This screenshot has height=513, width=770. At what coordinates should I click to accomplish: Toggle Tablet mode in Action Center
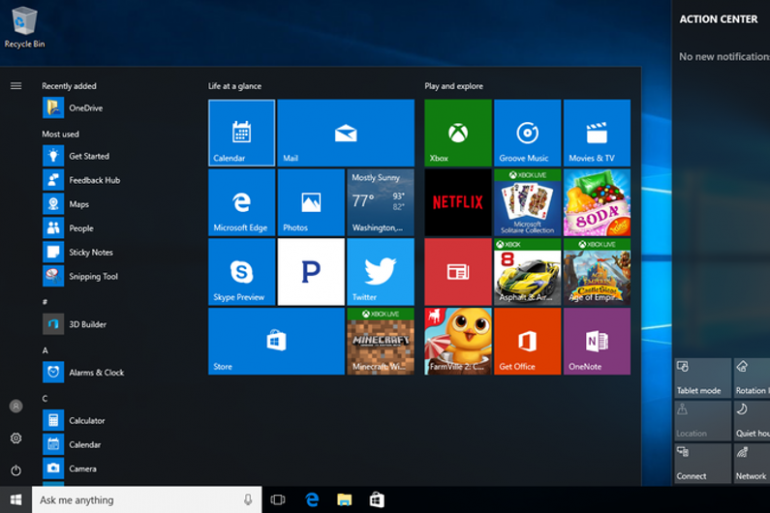703,378
